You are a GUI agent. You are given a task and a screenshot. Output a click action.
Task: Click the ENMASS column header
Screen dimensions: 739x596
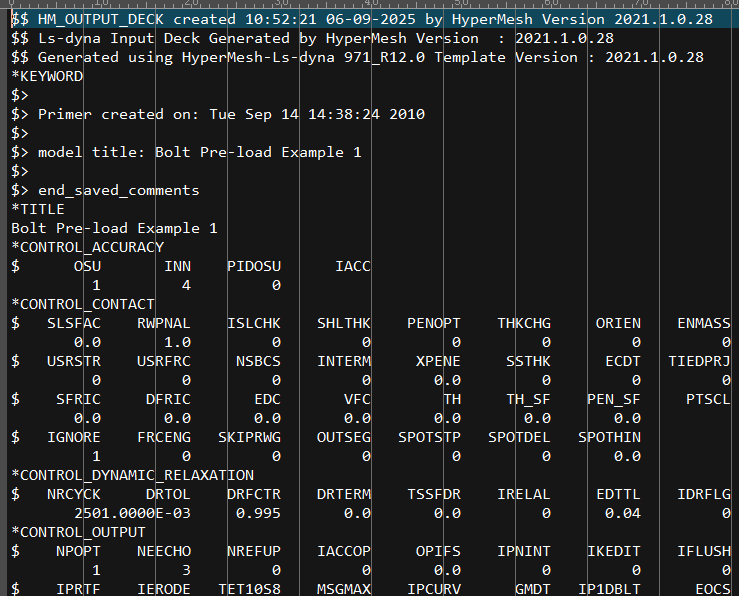[x=704, y=323]
